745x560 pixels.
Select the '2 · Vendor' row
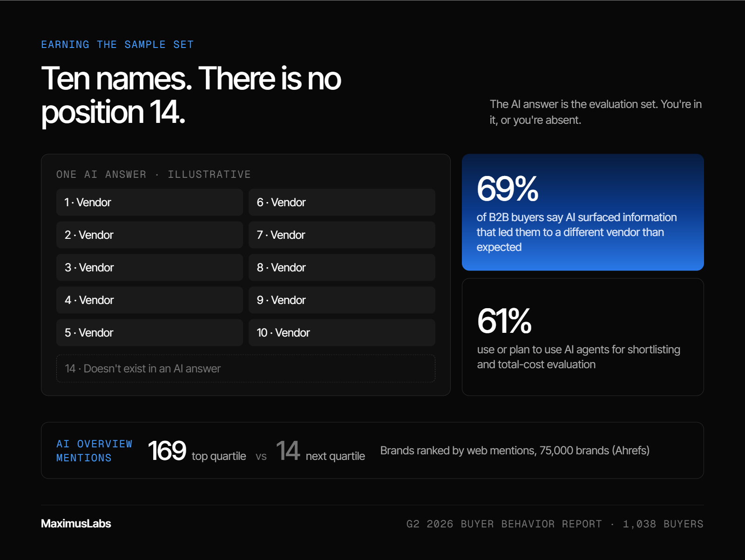[149, 235]
